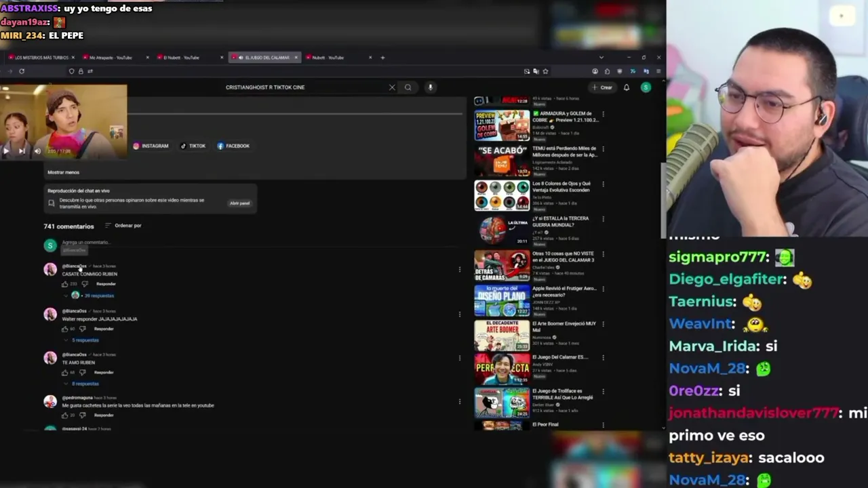Open YouTube notifications bell
The width and height of the screenshot is (868, 488).
coord(627,87)
